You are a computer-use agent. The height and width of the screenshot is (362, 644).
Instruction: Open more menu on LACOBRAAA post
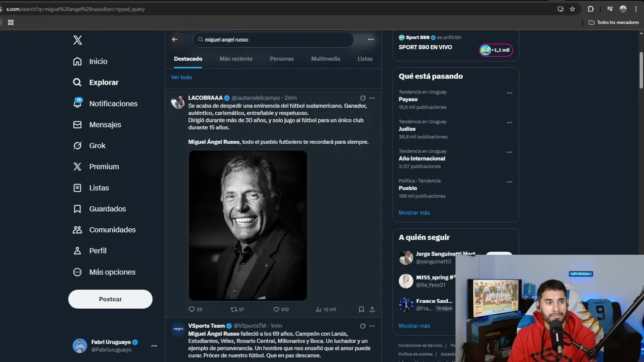pos(372,98)
